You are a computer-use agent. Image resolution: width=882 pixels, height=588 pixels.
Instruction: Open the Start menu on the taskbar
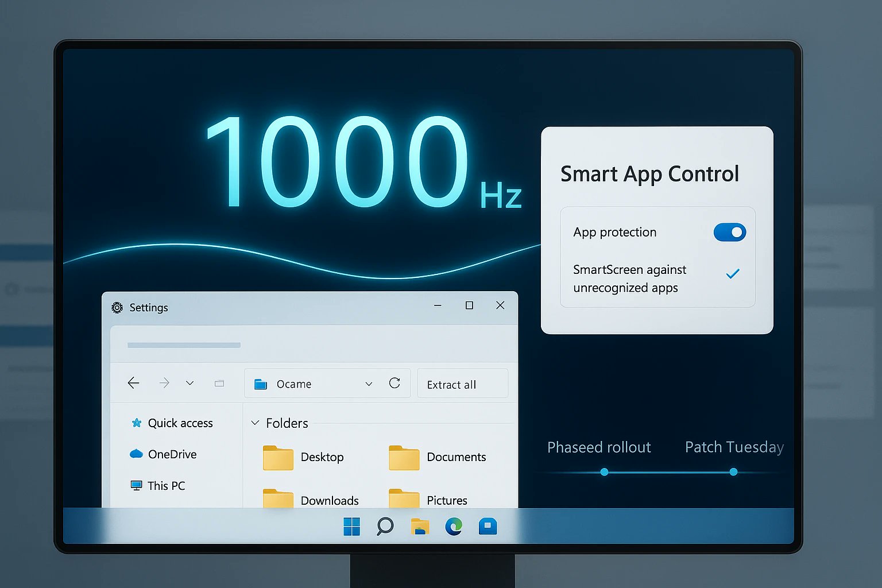point(351,526)
